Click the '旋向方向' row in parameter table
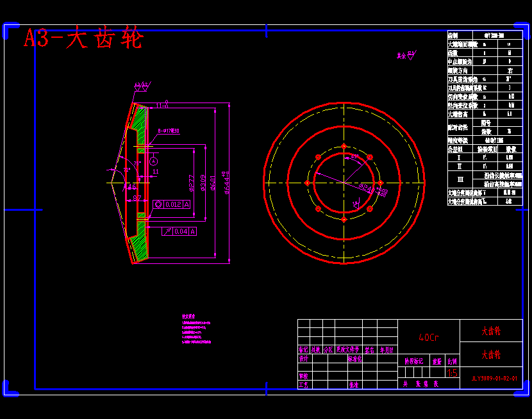 485,70
